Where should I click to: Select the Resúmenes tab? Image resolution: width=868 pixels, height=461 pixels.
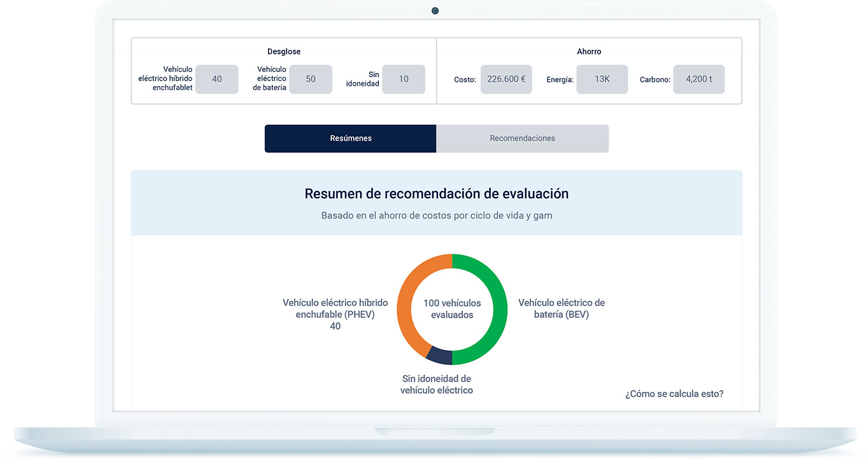click(x=350, y=138)
